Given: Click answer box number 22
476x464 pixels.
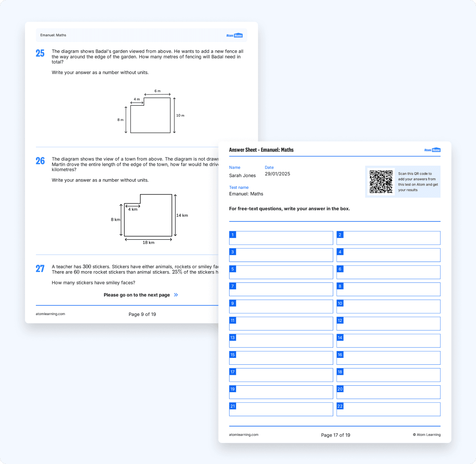Looking at the screenshot, I should [x=388, y=409].
